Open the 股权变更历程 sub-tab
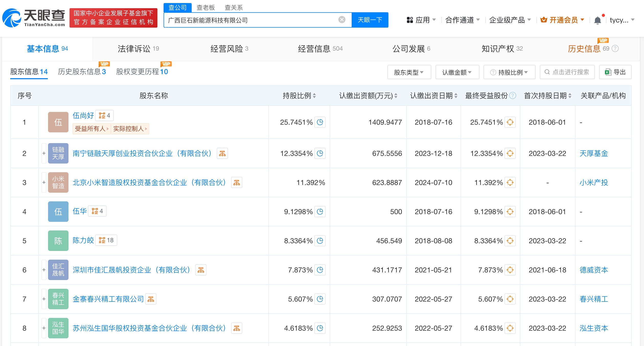 coord(142,72)
